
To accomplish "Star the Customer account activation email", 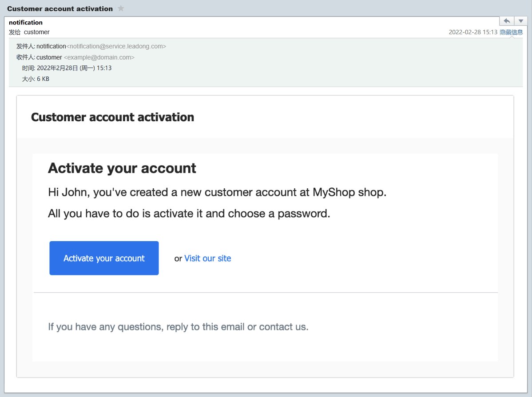I will click(x=121, y=8).
